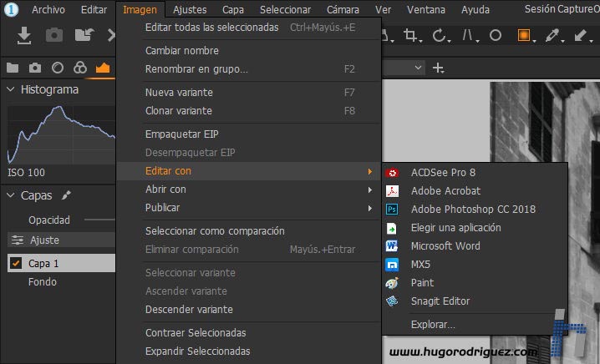Click the Opacidad slider track
The image size is (600, 364).
(x=99, y=220)
